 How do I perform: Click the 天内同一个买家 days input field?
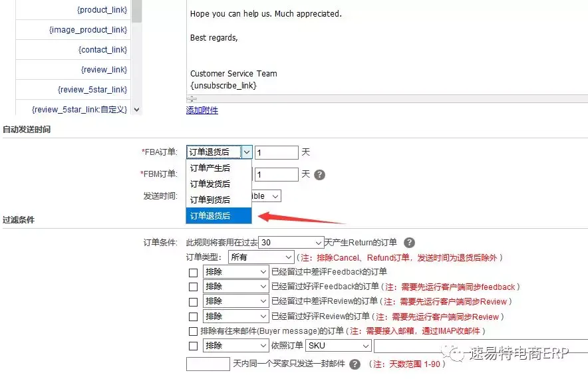point(208,364)
